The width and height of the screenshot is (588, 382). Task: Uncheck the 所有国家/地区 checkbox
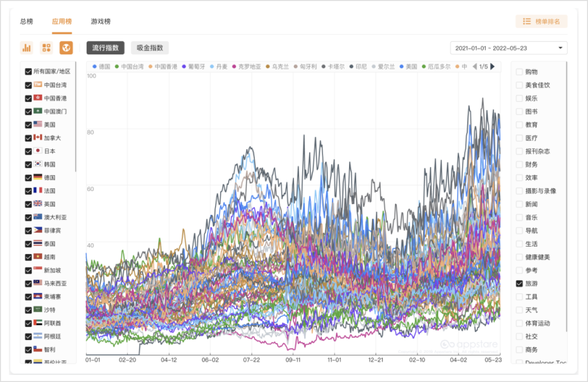coord(28,72)
